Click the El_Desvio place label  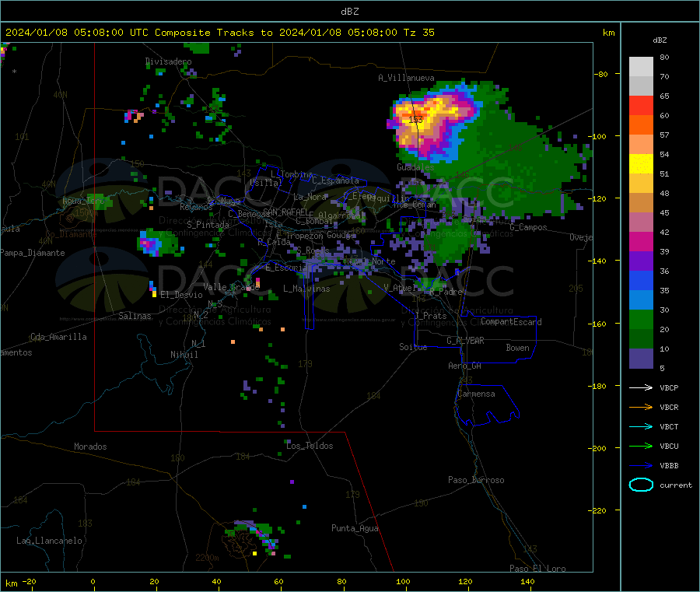(181, 295)
